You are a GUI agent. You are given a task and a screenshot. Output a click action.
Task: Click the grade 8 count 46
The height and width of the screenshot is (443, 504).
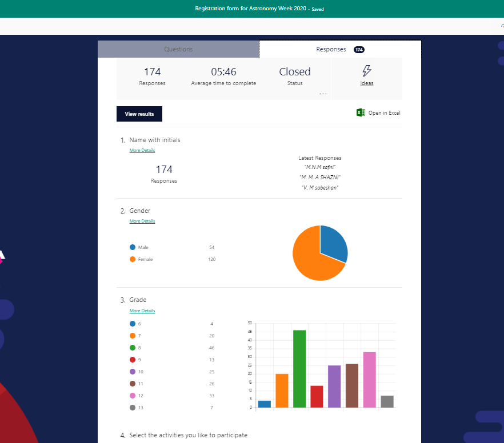[212, 348]
